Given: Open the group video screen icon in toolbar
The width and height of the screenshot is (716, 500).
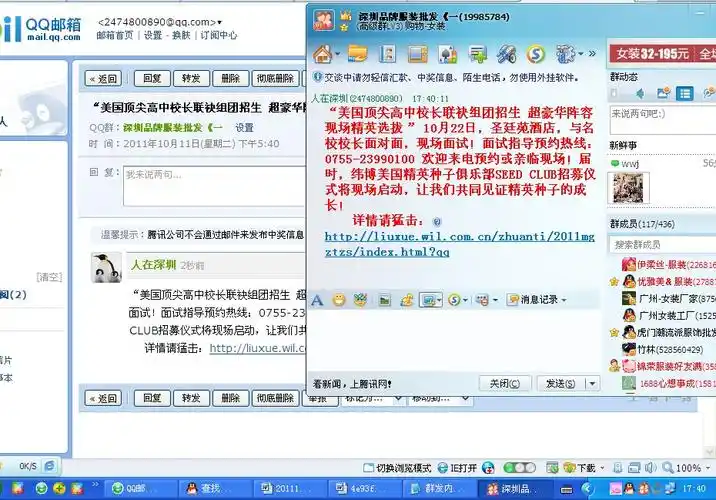Looking at the screenshot, I should pyautogui.click(x=418, y=54).
